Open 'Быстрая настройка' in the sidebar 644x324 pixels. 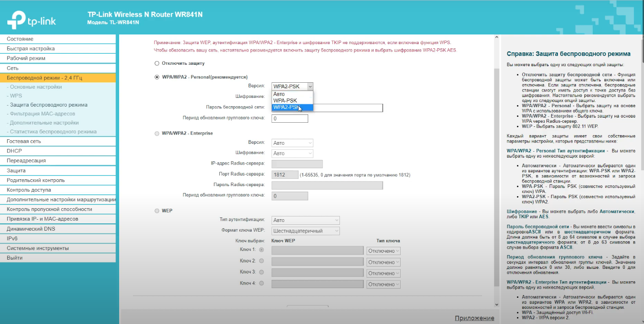[31, 49]
